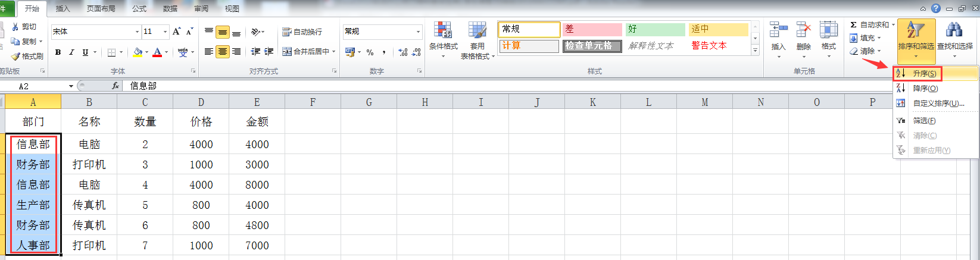This screenshot has width=980, height=260.
Task: Increase font size with the large A icon
Action: pos(176,32)
